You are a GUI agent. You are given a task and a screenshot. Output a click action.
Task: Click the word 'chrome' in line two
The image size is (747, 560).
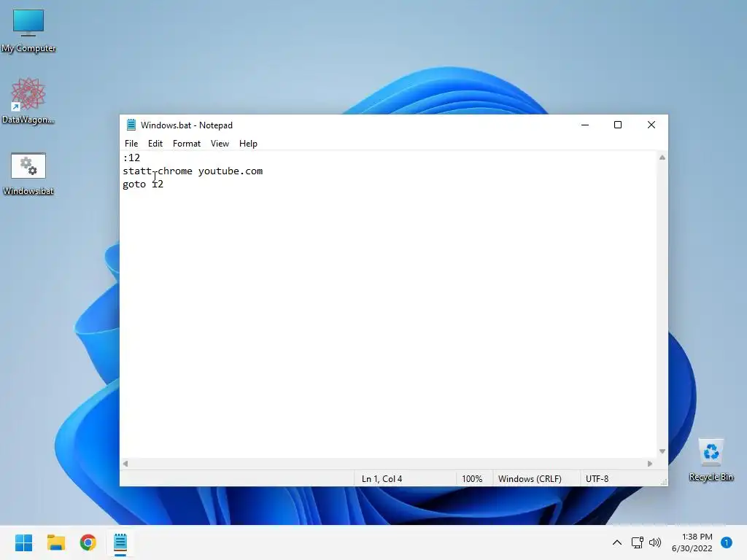[175, 171]
